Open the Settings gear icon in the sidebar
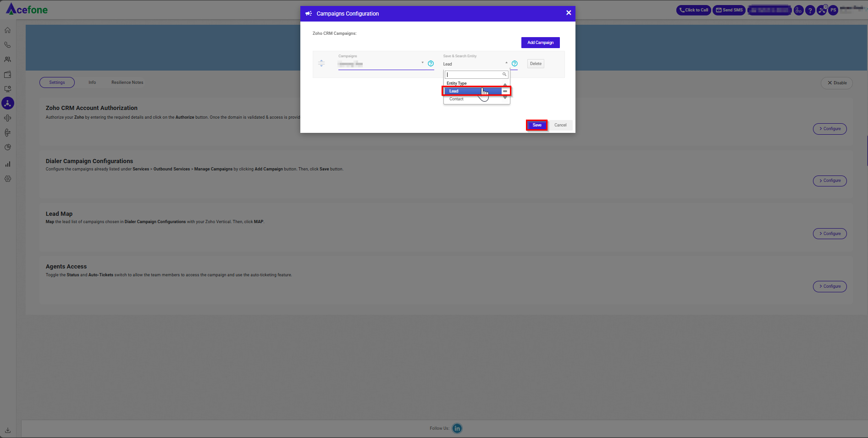This screenshot has width=868, height=438. pos(7,179)
